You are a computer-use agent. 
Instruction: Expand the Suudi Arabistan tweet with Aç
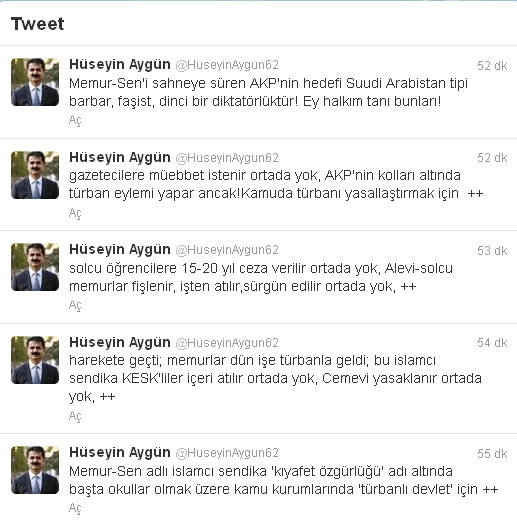point(75,120)
